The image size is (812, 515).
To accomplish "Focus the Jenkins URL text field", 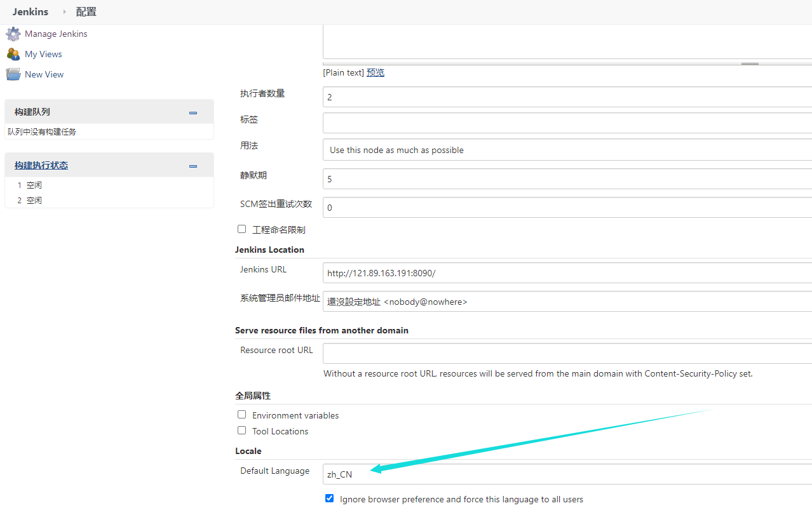I will 567,273.
